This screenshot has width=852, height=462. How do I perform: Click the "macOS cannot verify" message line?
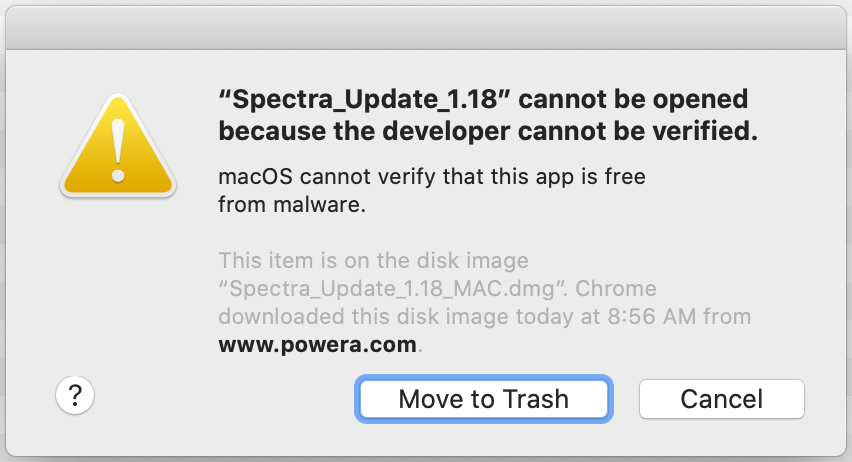point(432,177)
